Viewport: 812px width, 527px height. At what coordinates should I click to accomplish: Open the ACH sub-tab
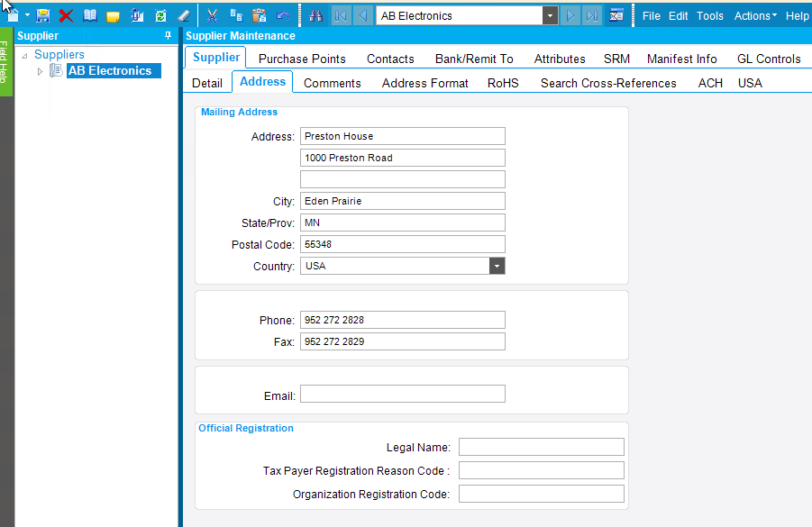point(710,84)
